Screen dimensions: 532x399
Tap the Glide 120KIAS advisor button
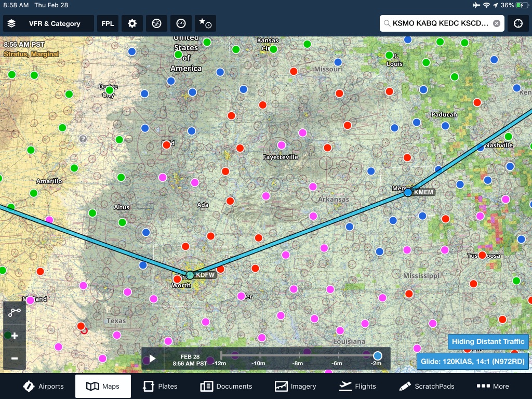(473, 361)
